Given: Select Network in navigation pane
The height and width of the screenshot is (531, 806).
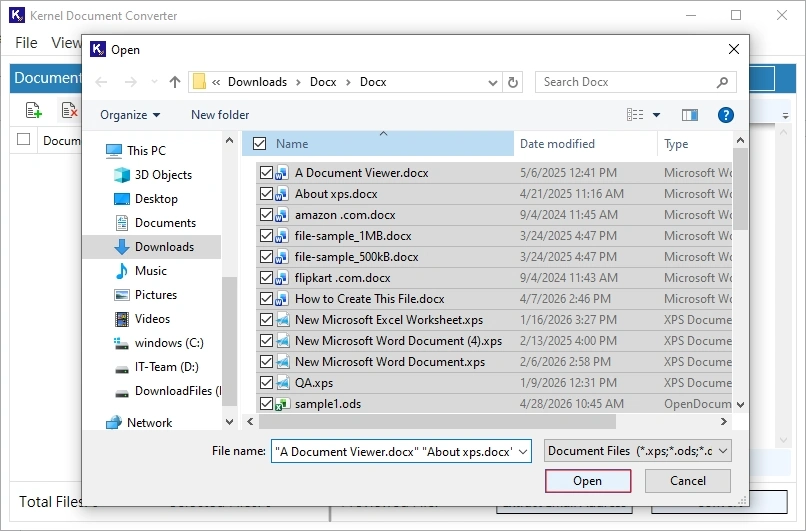Looking at the screenshot, I should [139, 423].
